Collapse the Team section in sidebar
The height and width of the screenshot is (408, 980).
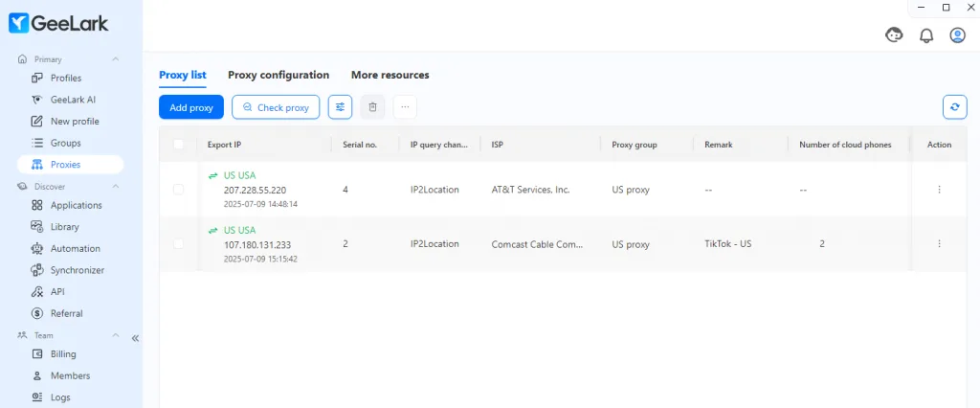click(x=115, y=335)
